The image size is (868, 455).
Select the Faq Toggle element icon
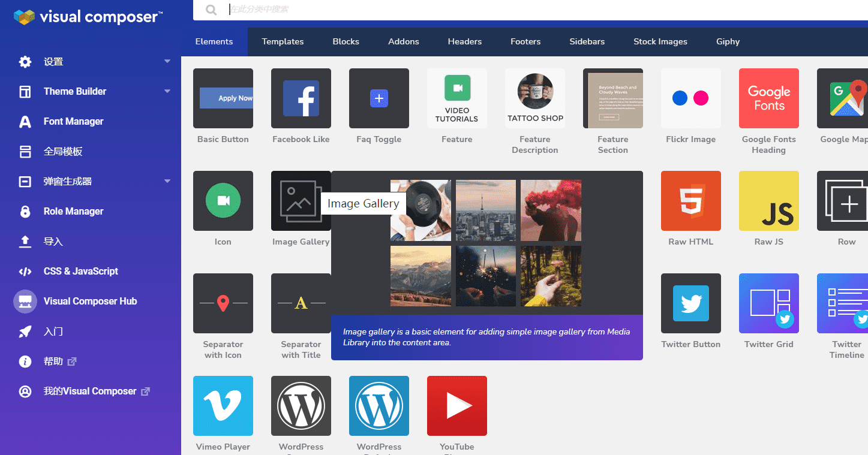(379, 98)
